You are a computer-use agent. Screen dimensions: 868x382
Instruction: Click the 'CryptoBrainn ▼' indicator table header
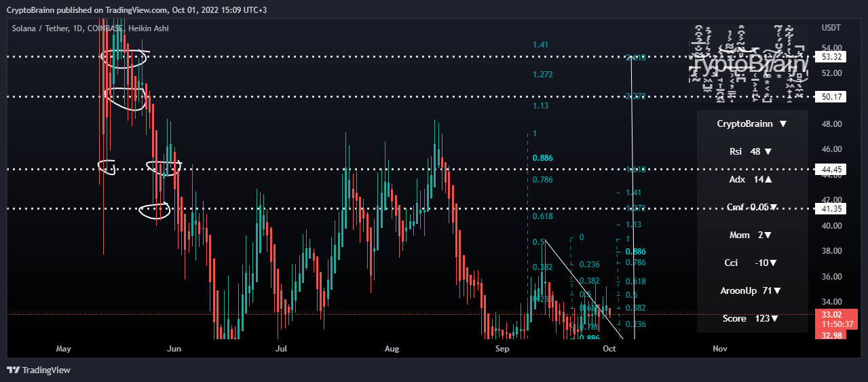(x=752, y=124)
